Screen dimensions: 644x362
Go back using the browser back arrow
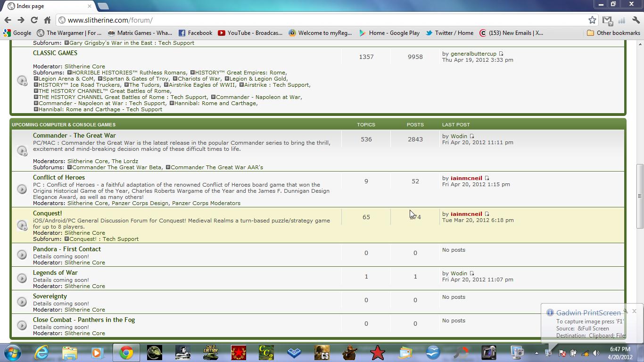coord(8,20)
